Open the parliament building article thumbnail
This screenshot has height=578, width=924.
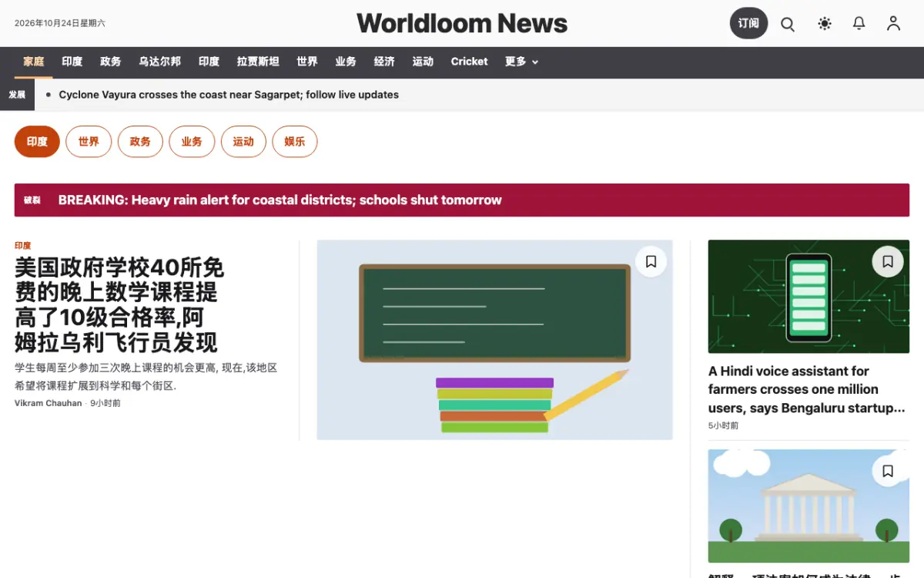(808, 506)
